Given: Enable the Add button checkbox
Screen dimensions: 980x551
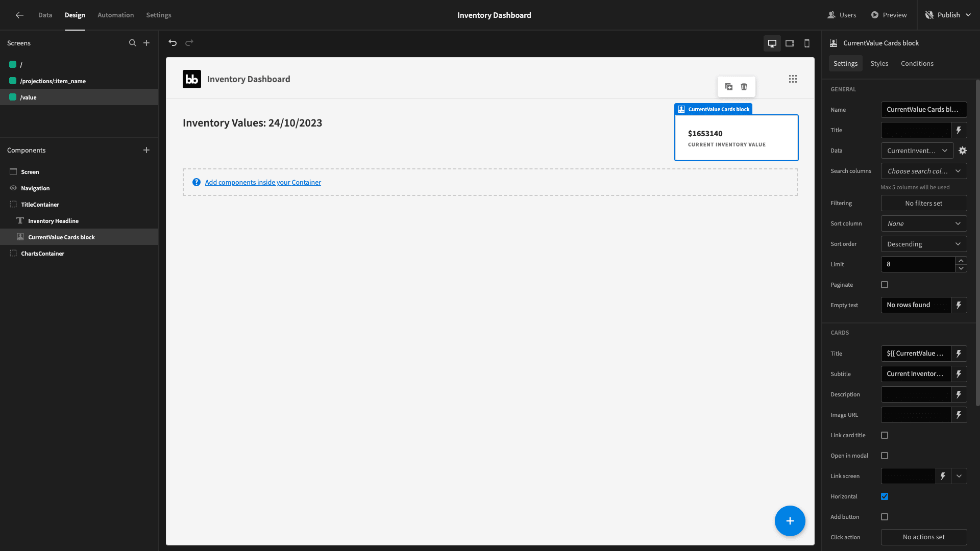Looking at the screenshot, I should click(885, 517).
